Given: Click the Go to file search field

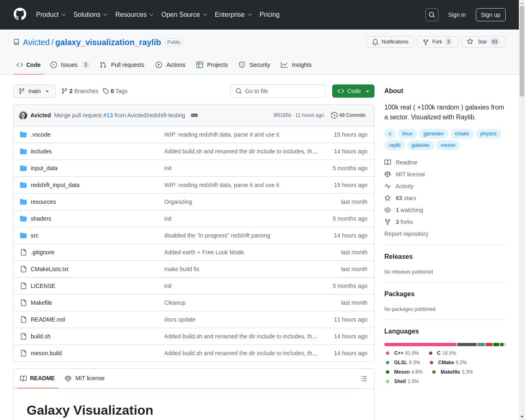Looking at the screenshot, I should tap(278, 91).
